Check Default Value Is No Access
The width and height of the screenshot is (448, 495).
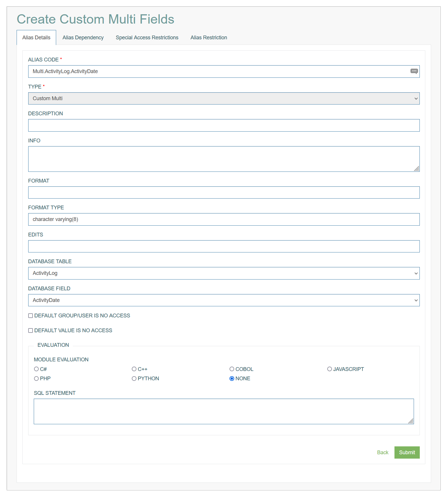31,330
